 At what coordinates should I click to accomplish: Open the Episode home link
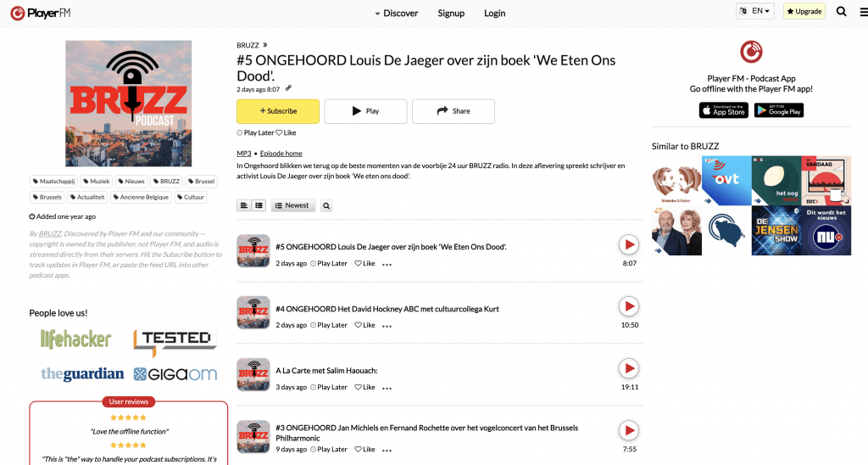281,154
